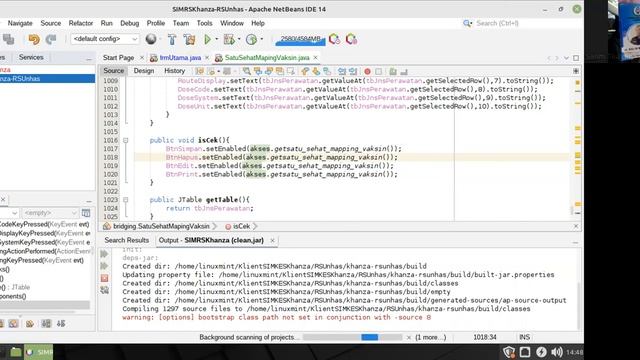Switch to the Search Results tab

click(x=127, y=240)
